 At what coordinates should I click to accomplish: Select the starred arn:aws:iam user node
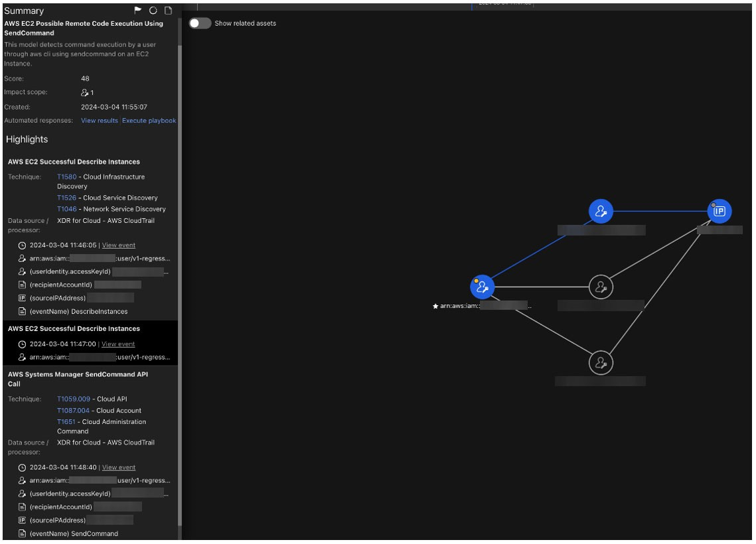(483, 287)
